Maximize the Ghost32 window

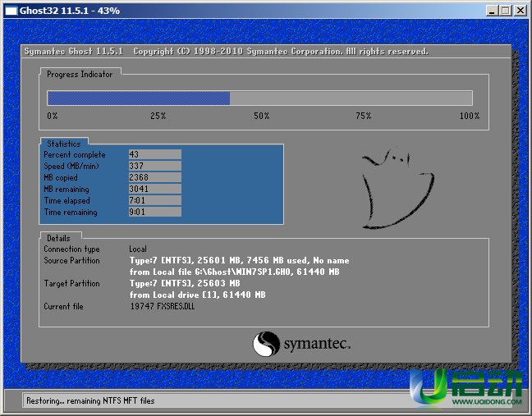[x=503, y=11]
